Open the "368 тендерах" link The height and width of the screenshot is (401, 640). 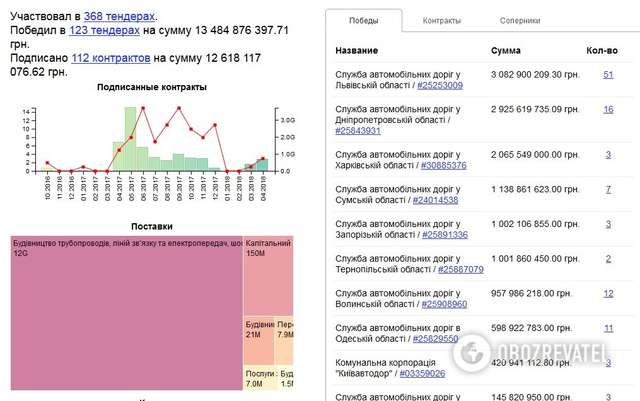coord(120,16)
